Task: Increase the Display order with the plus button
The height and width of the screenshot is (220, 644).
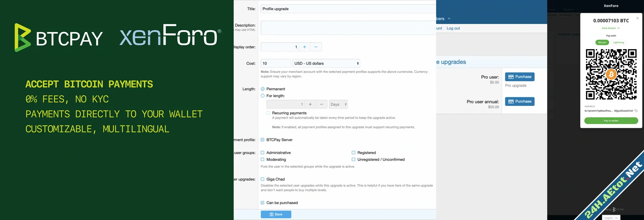Action: [304, 47]
